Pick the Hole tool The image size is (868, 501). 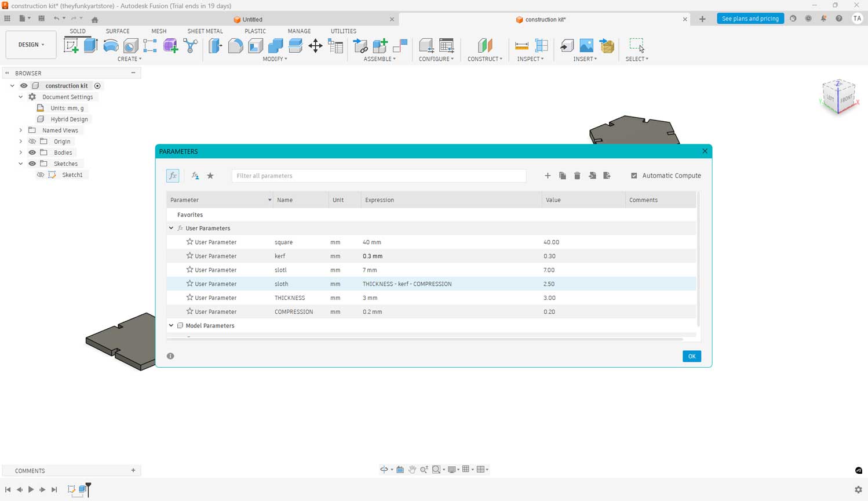130,45
